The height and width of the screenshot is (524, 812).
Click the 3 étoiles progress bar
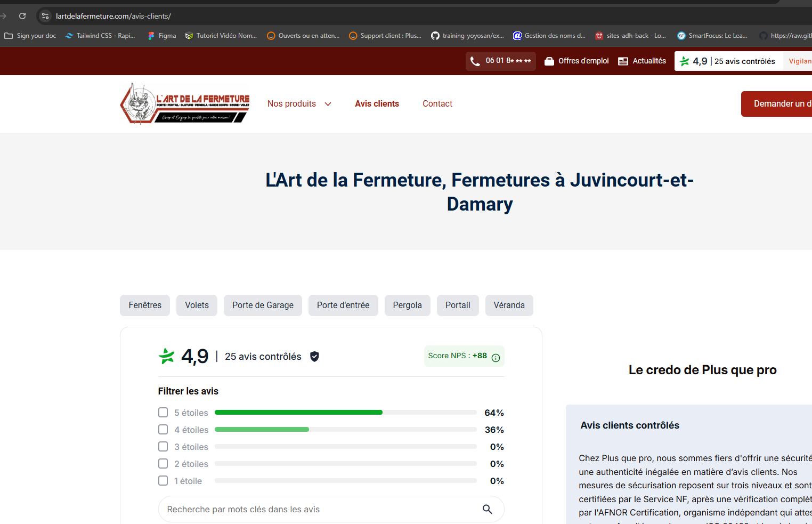(346, 447)
